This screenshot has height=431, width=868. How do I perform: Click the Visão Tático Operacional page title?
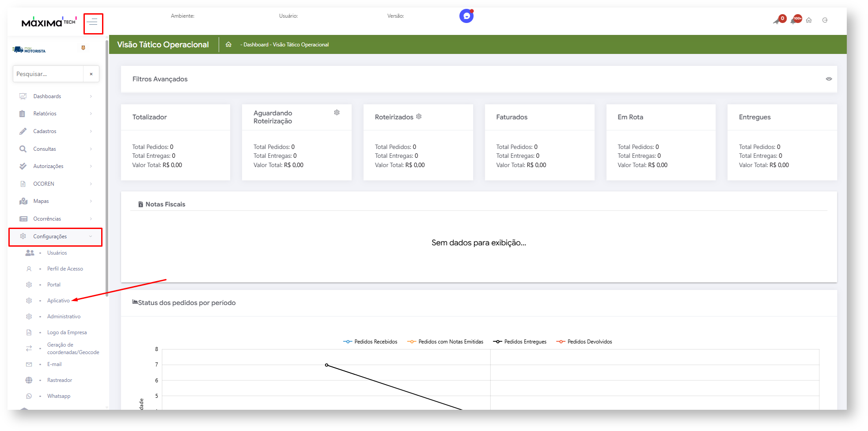point(163,45)
